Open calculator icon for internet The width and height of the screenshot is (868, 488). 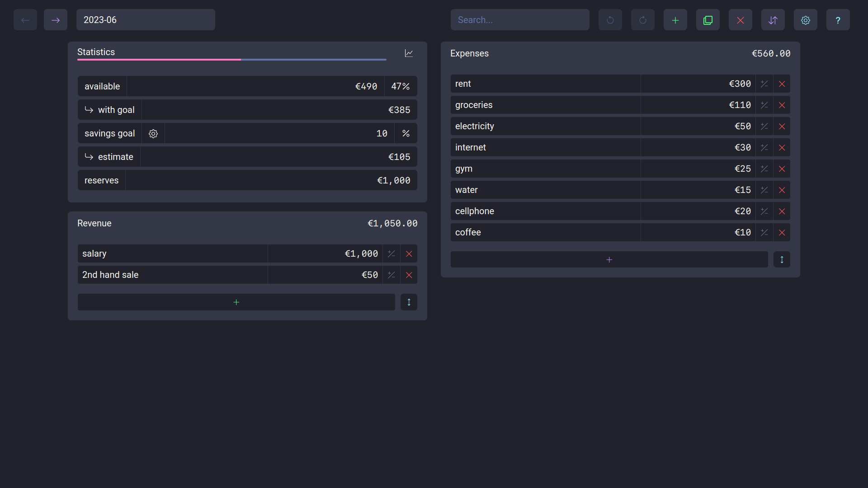click(764, 147)
